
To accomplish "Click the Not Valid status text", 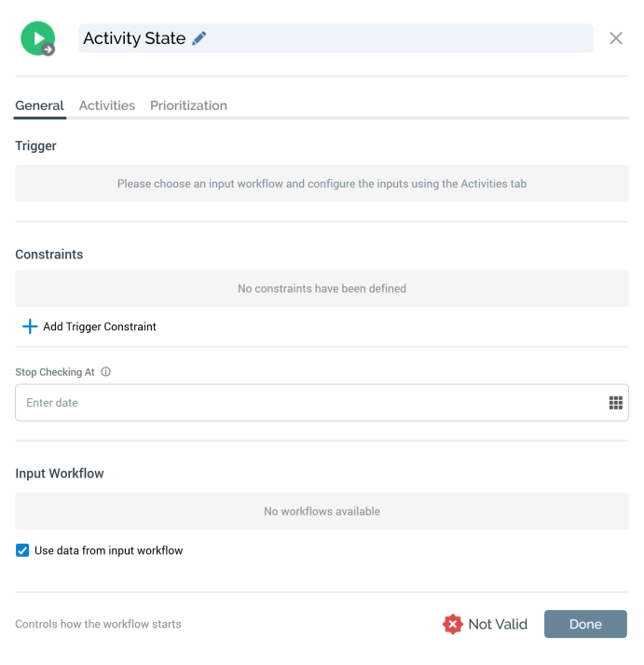I will coord(498,624).
